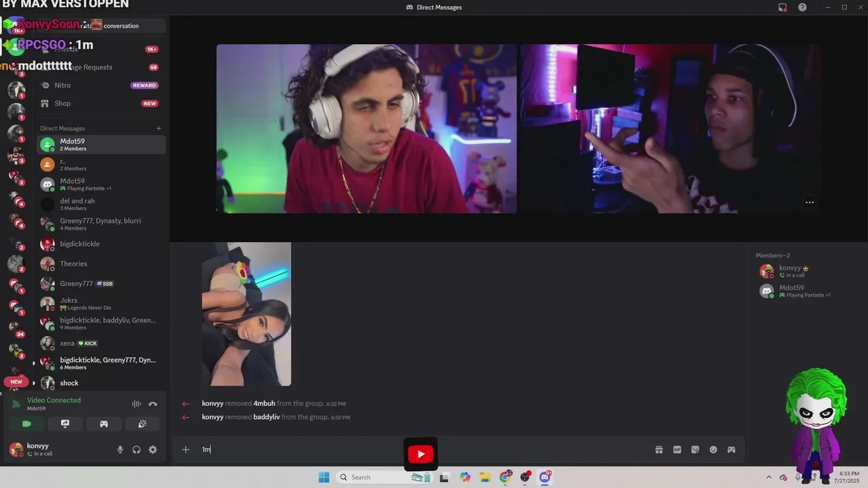
Task: Open Chrome from the taskbar
Action: (505, 477)
